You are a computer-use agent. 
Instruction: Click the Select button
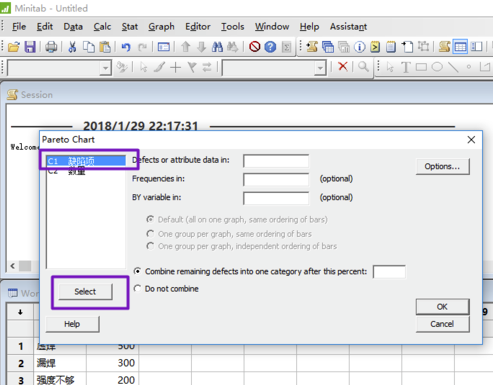[85, 292]
